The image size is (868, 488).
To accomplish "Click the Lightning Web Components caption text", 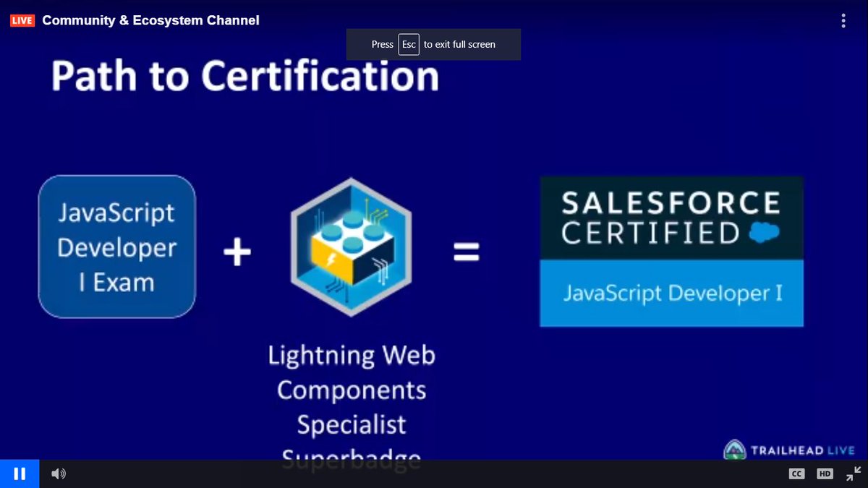I will pos(352,407).
